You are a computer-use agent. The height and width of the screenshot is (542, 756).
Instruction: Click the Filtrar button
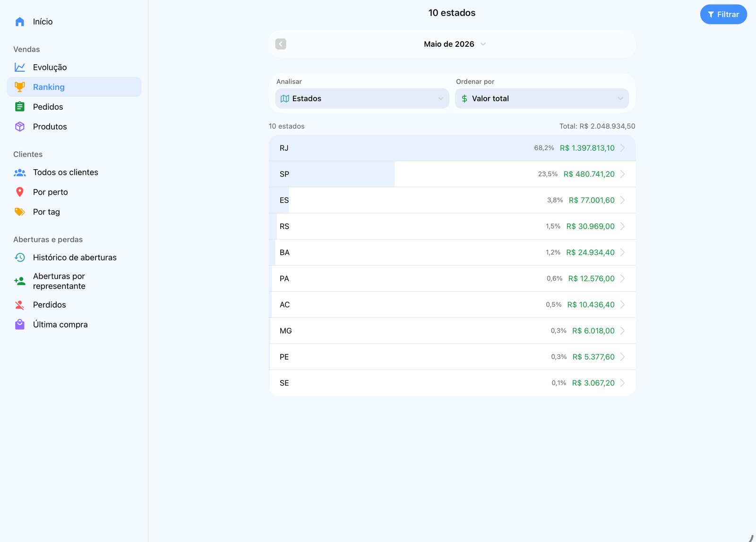[723, 14]
